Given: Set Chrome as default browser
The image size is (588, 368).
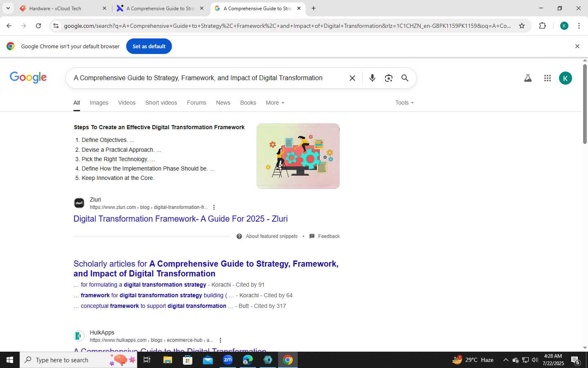Looking at the screenshot, I should pos(149,46).
